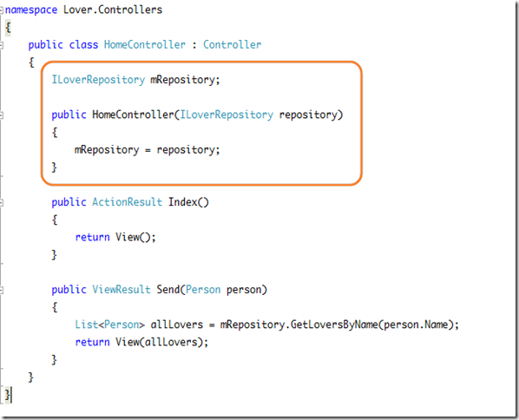Click the return View(allLovers) statement
Image resolution: width=519 pixels, height=420 pixels.
(141, 342)
